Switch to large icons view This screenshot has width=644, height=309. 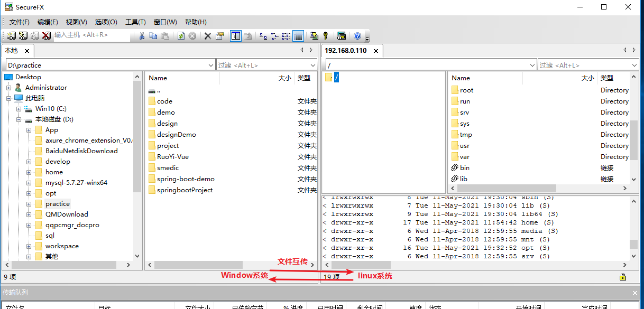[263, 36]
